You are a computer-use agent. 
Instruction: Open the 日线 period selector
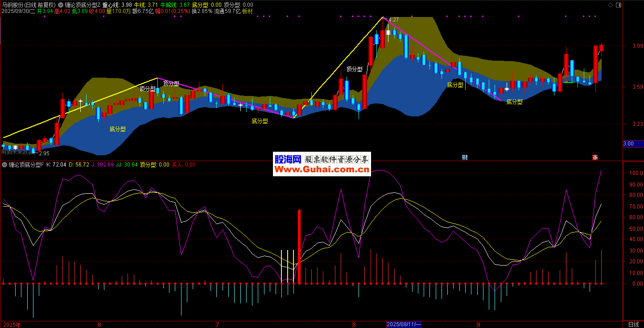(x=633, y=324)
